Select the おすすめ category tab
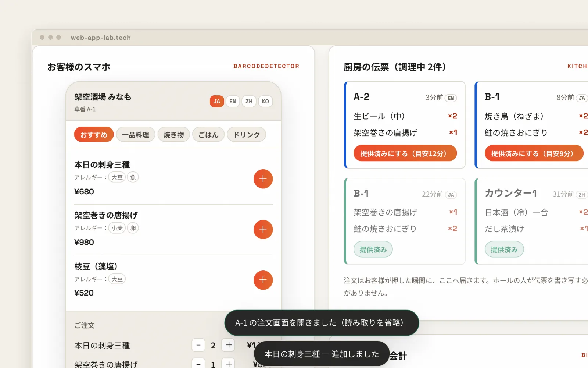Image resolution: width=588 pixels, height=368 pixels. [94, 135]
